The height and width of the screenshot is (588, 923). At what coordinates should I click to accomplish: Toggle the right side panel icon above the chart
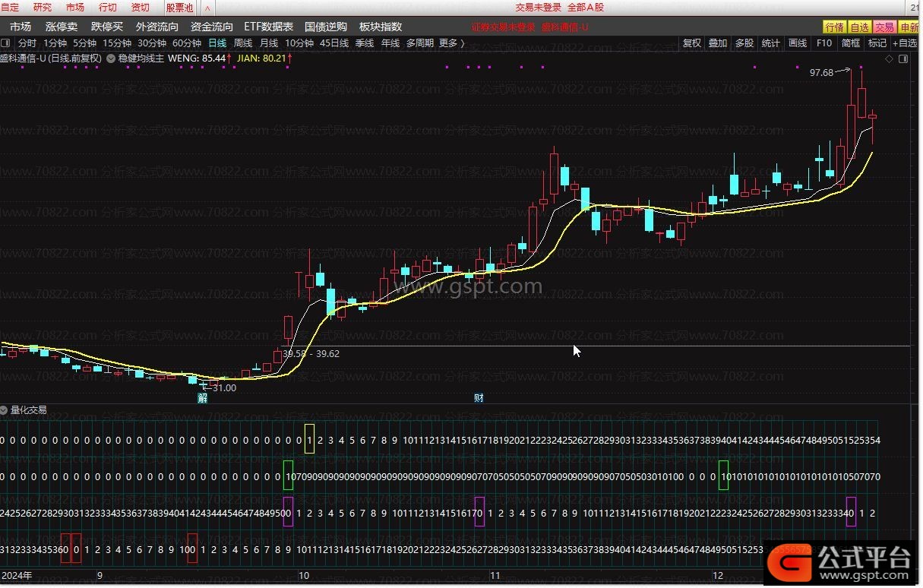903,58
